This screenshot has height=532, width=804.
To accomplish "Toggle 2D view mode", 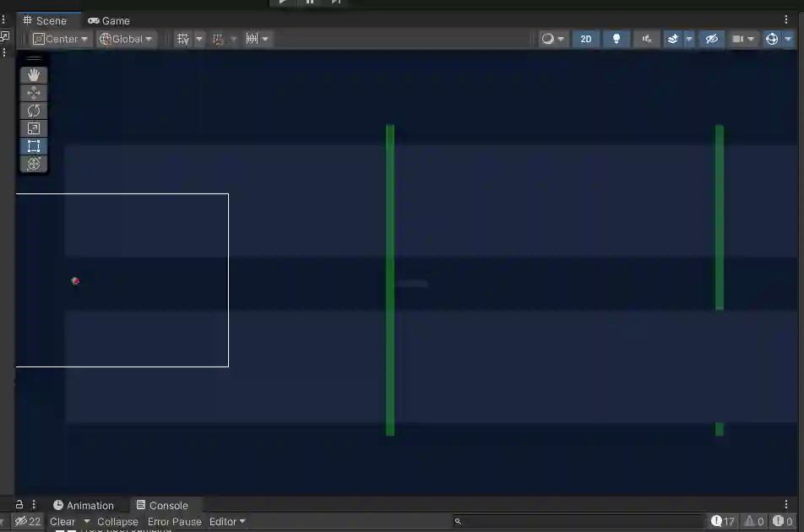I will click(585, 39).
